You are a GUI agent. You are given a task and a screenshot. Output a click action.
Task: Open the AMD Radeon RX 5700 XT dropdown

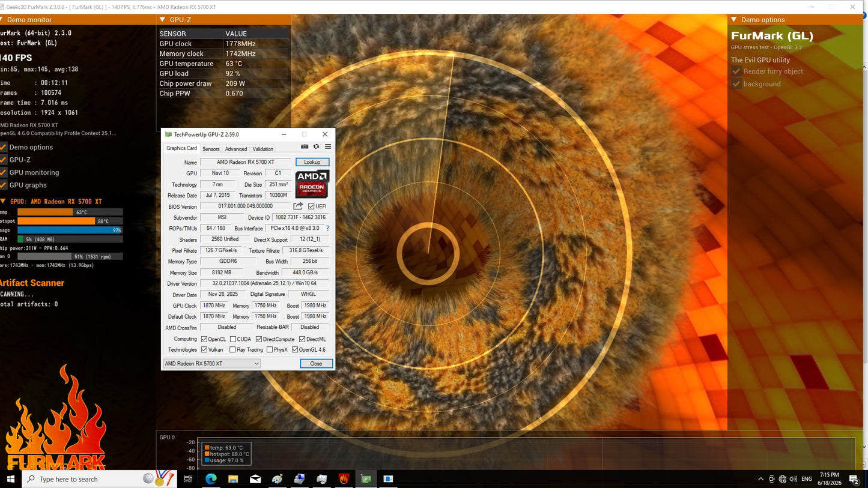(x=211, y=364)
